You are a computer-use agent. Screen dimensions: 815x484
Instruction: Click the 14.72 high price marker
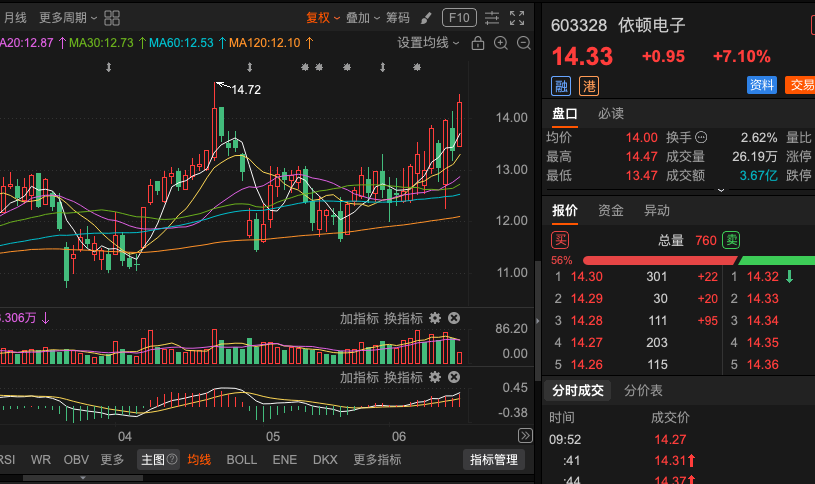point(246,90)
